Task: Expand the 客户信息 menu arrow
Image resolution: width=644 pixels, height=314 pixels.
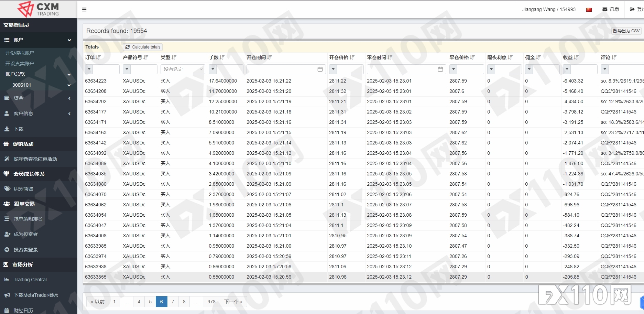Action: pos(69,113)
